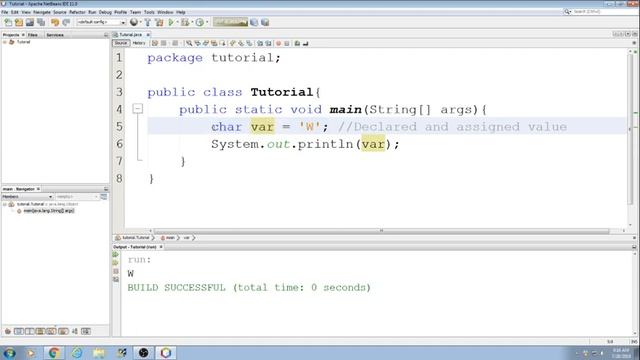Click the red Start Macro Recording icon
Screen dimensions: 640x360
tap(278, 43)
